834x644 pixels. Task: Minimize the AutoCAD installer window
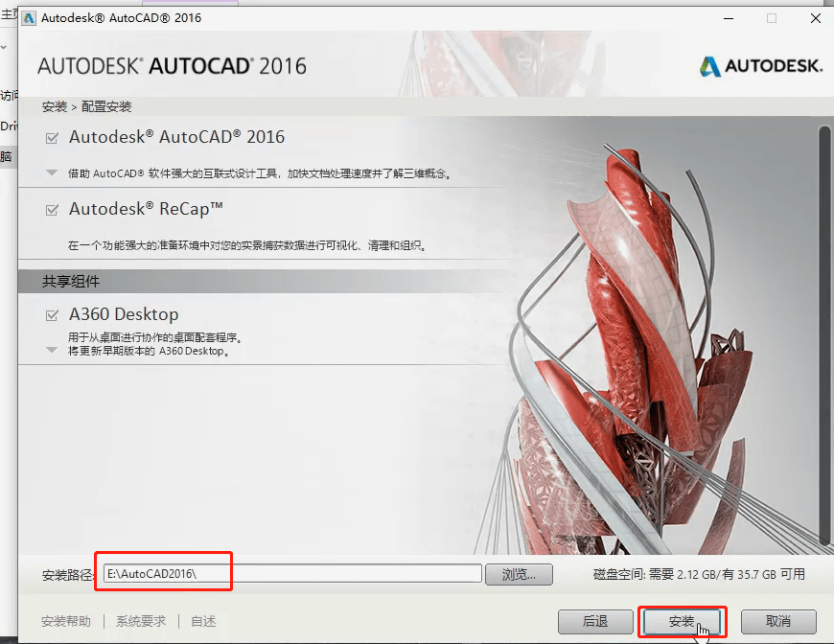(x=729, y=18)
